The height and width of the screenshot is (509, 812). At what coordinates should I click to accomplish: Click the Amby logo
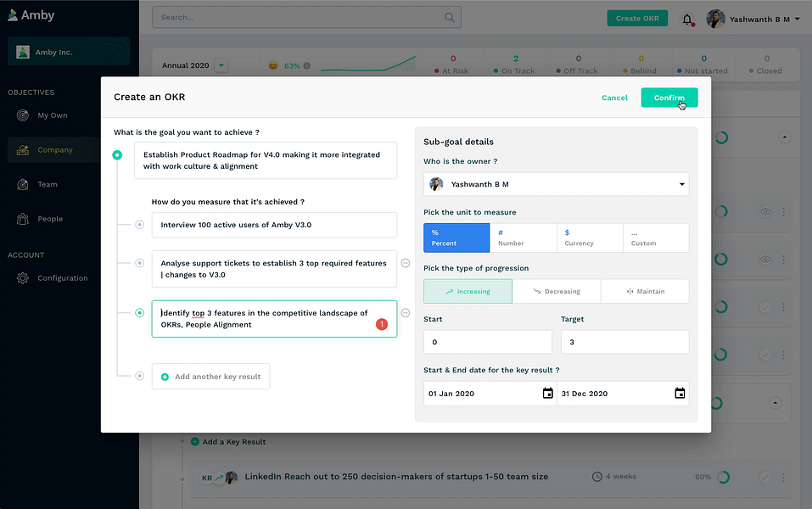[31, 15]
